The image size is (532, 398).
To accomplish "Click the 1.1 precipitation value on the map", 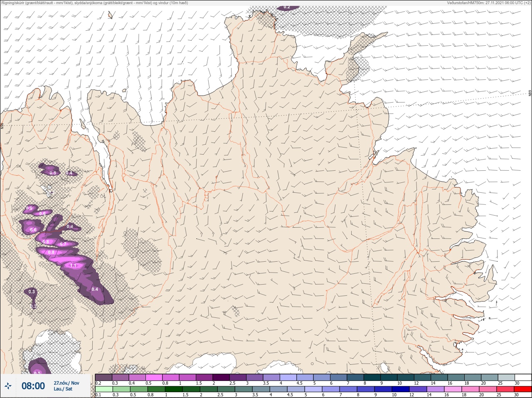I will (x=74, y=265).
